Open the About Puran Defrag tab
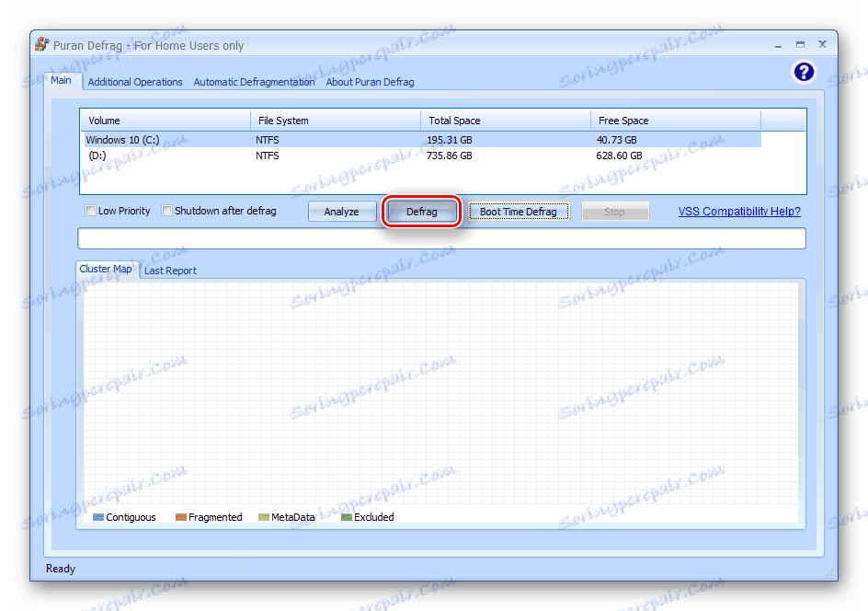 tap(370, 82)
